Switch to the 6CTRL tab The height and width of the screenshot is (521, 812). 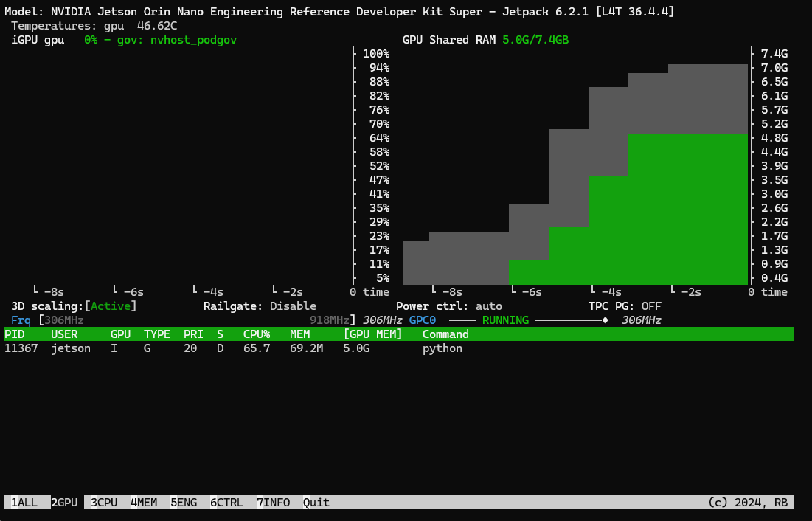[x=226, y=503]
